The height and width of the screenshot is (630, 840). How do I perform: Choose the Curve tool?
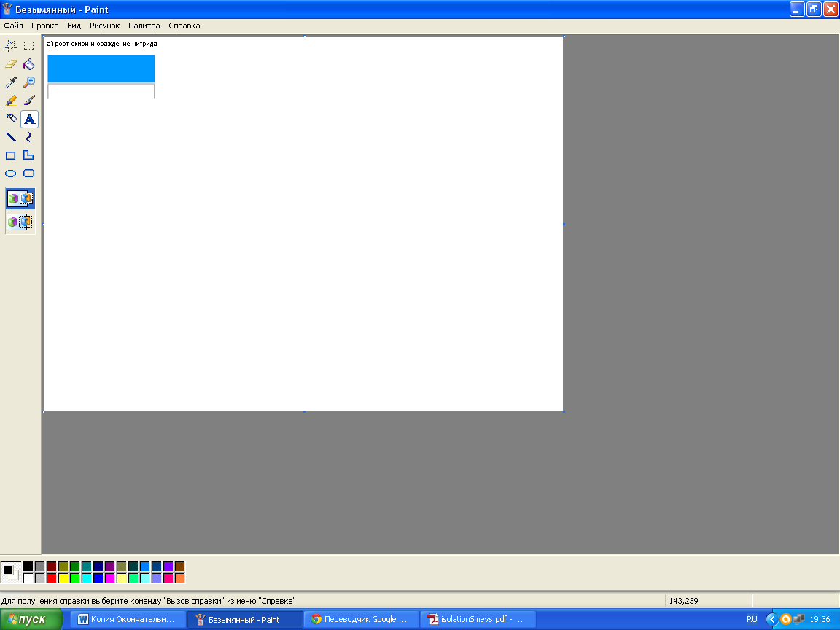(x=29, y=136)
